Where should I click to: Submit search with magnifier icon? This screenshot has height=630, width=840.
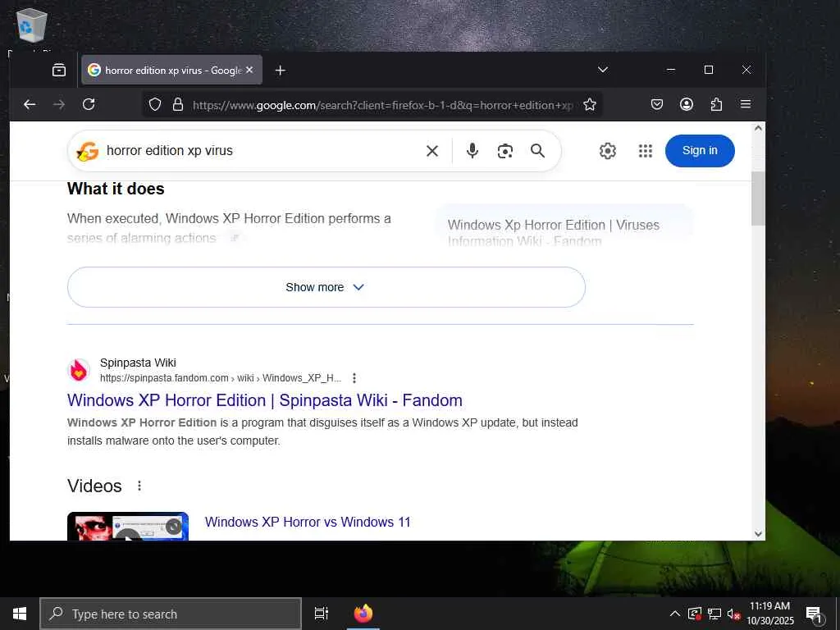pyautogui.click(x=538, y=151)
